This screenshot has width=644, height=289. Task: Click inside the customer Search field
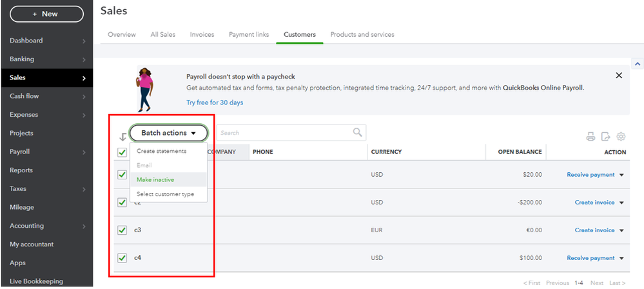click(284, 133)
